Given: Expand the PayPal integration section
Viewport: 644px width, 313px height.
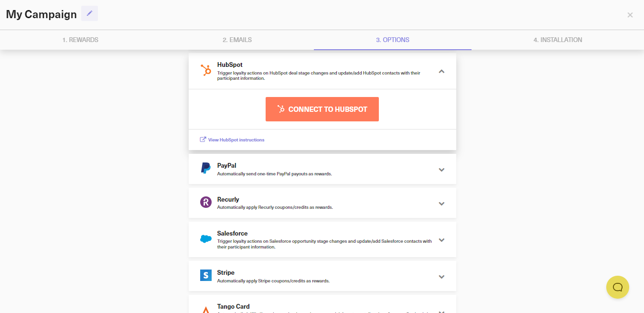Looking at the screenshot, I should [x=441, y=169].
